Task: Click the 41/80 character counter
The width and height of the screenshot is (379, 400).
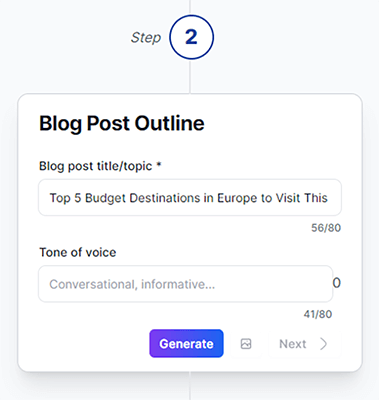Action: pos(318,314)
